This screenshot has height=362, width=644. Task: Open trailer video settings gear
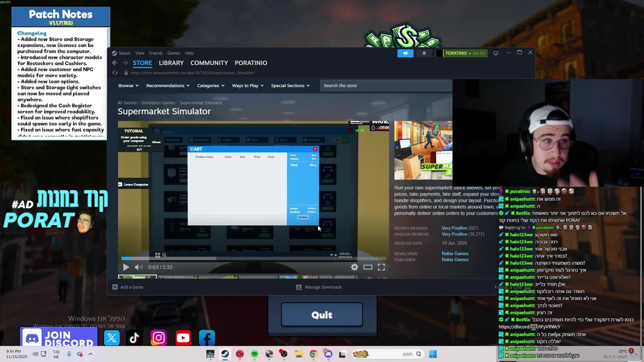[354, 267]
